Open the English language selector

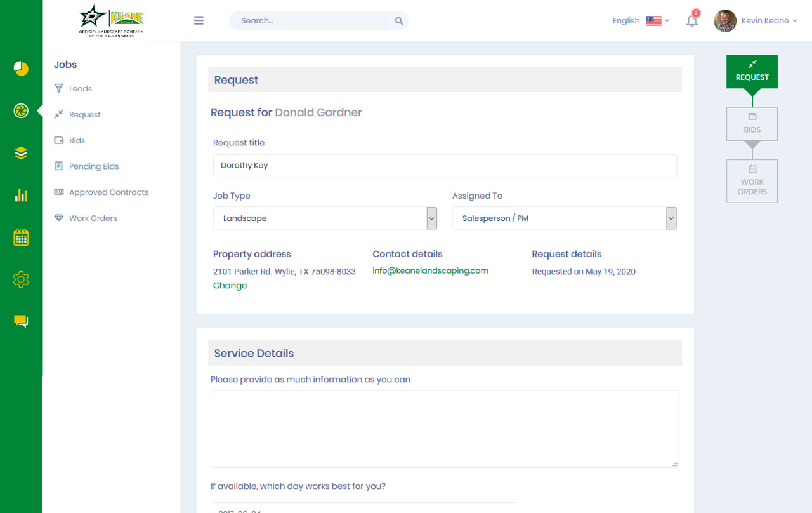point(641,21)
